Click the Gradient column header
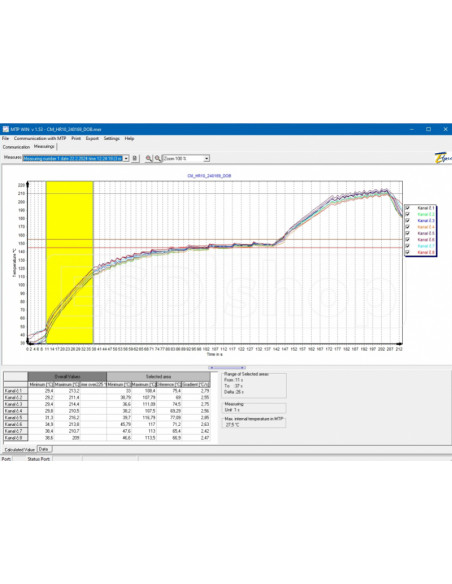Image resolution: width=452 pixels, height=584 pixels. click(x=196, y=384)
